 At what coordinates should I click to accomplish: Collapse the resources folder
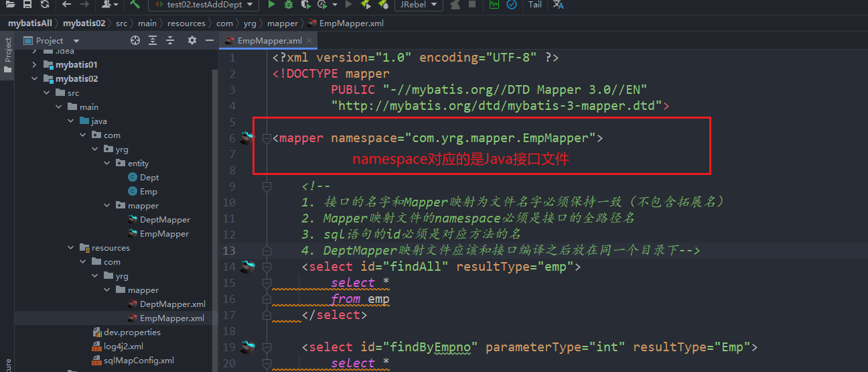pos(70,248)
